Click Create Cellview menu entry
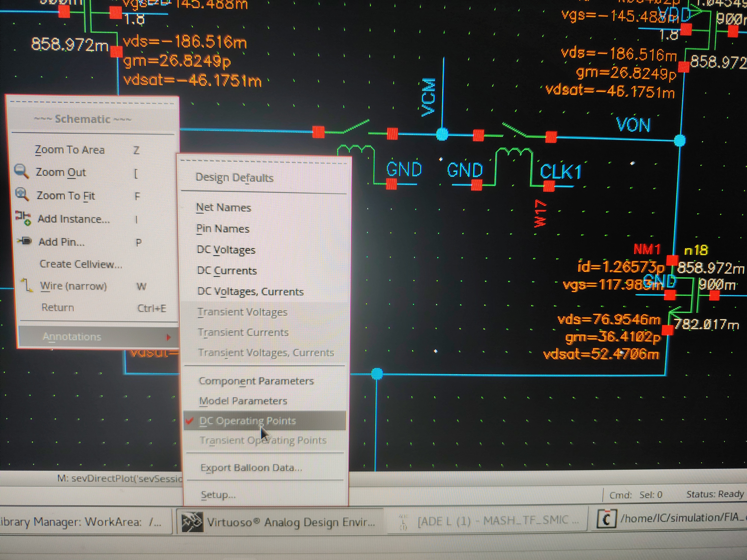Screen dimensions: 747x560 coord(81,264)
